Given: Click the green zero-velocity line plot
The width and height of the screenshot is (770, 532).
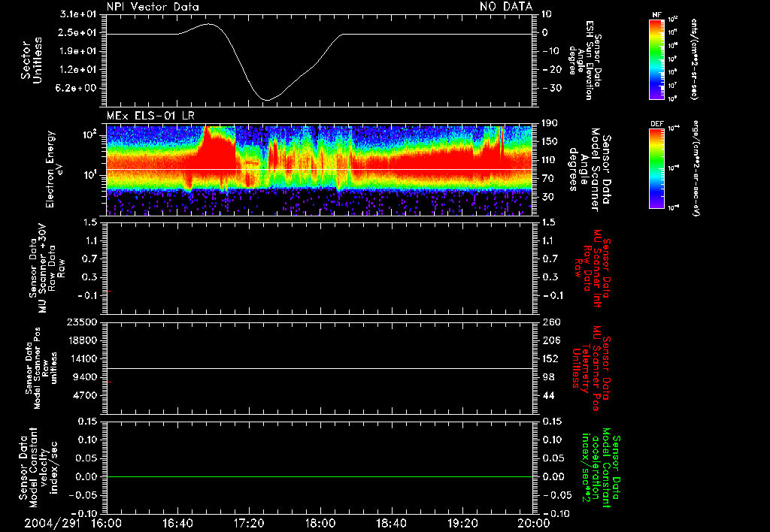Looking at the screenshot, I should pyautogui.click(x=319, y=467).
